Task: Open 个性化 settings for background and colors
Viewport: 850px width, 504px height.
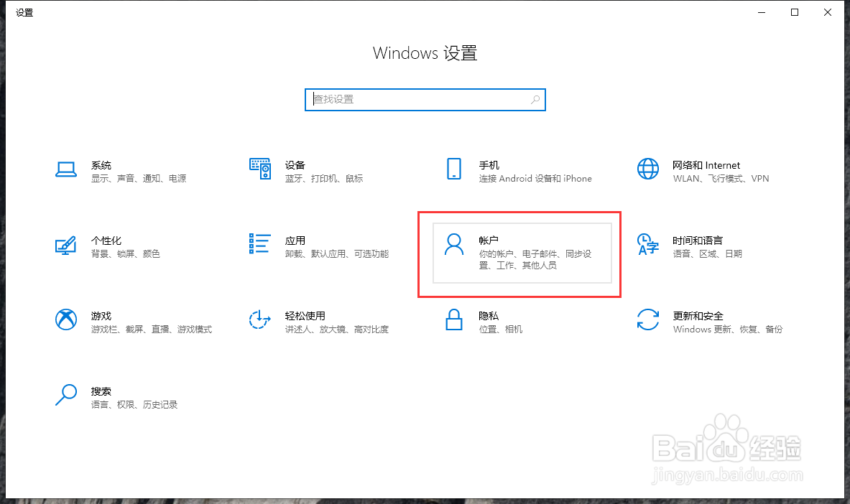Action: point(65,246)
